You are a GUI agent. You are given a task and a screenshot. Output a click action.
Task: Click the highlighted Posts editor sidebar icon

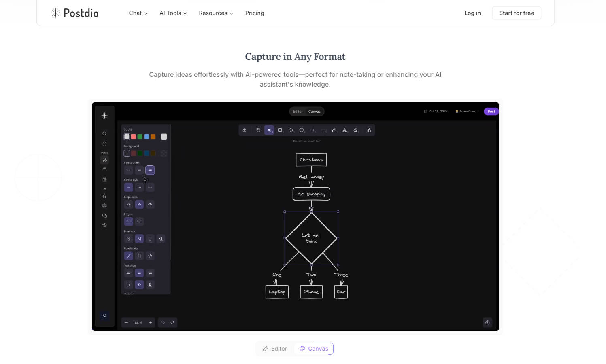(x=104, y=160)
